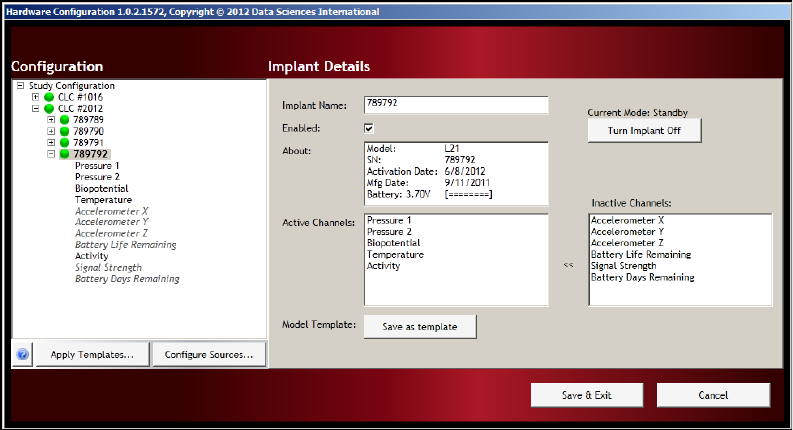Click green status dot beside 789791
793x430 pixels.
tap(64, 143)
